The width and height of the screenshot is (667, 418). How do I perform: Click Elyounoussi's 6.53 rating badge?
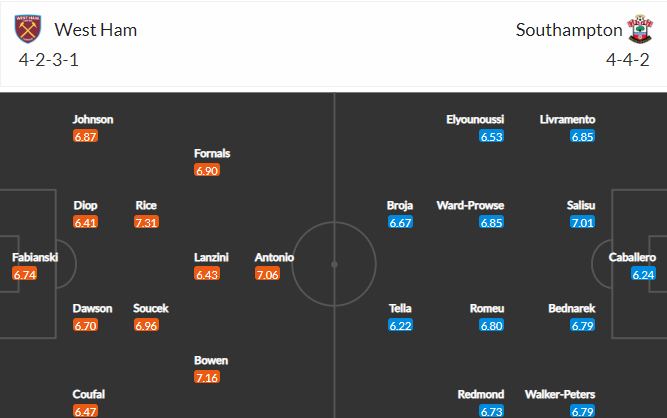[491, 136]
